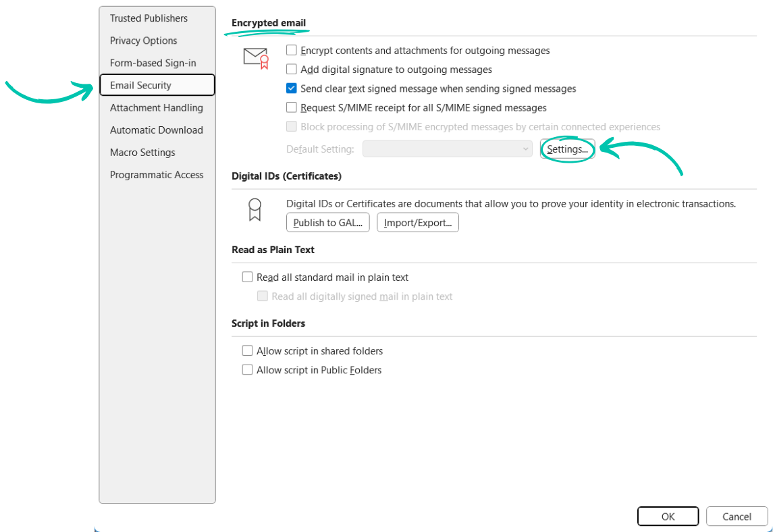Click the Publish to GAL button

327,222
